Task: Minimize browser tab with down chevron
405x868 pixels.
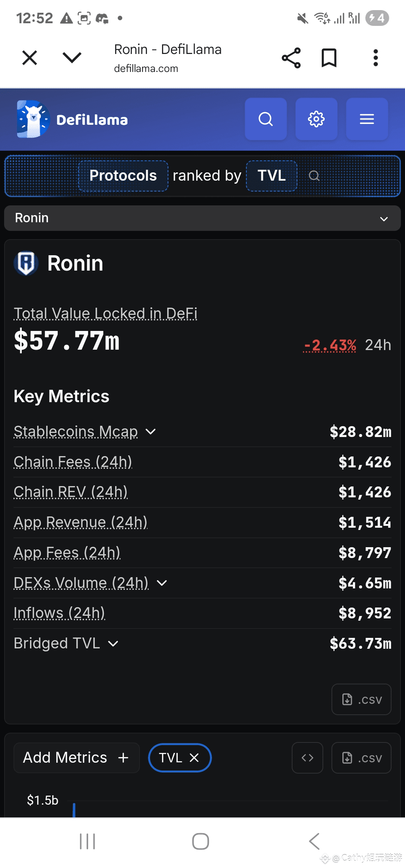Action: 72,58
